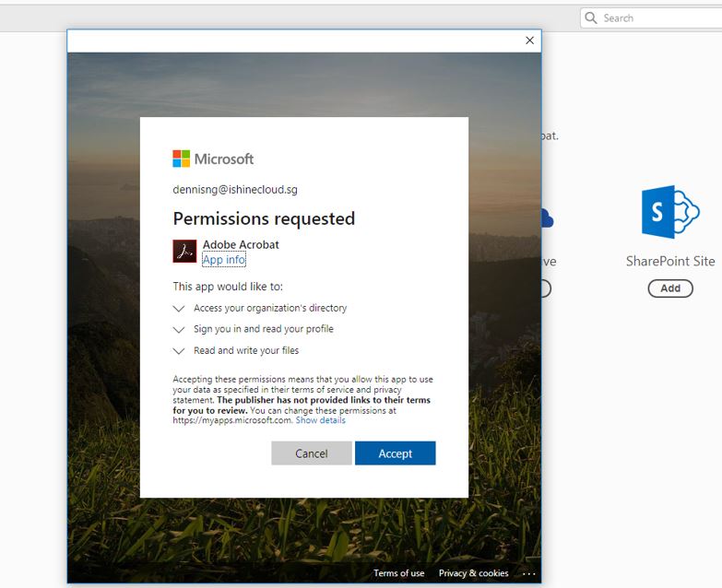Viewport: 722px width, 588px height.
Task: Open the App info link
Action: coord(224,260)
